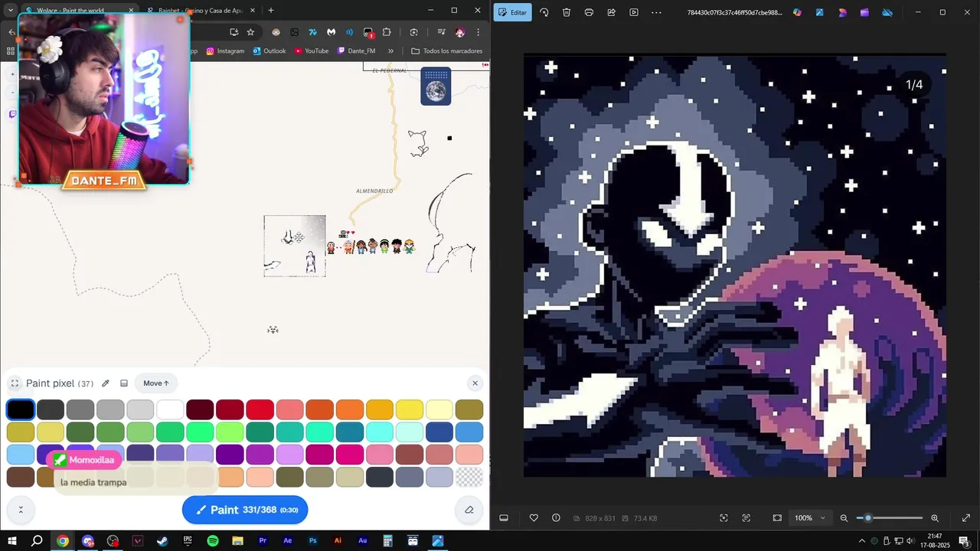Click the earth globe tile on the map
980x551 pixels.
pyautogui.click(x=436, y=86)
